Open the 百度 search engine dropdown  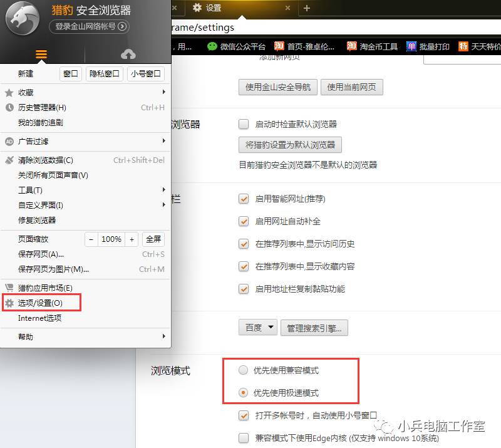257,327
